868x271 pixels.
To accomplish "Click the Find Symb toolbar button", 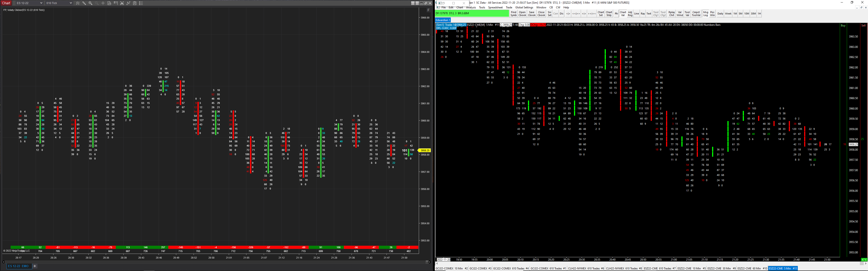I will tap(514, 14).
